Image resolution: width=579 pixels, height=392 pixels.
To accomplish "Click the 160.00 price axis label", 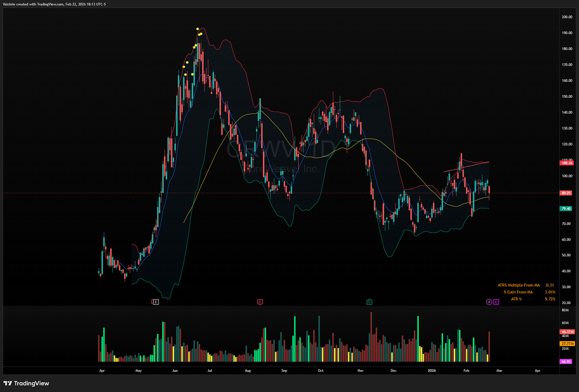I will pyautogui.click(x=567, y=81).
